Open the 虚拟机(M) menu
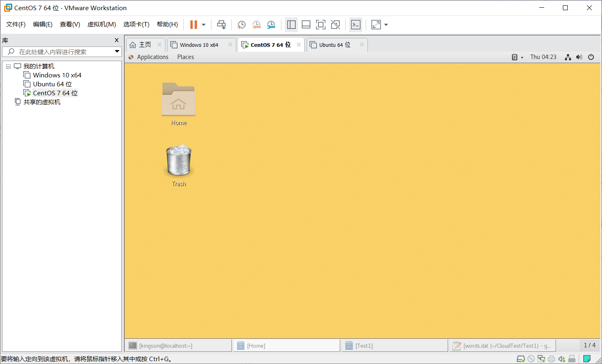The width and height of the screenshot is (602, 364). tap(102, 24)
